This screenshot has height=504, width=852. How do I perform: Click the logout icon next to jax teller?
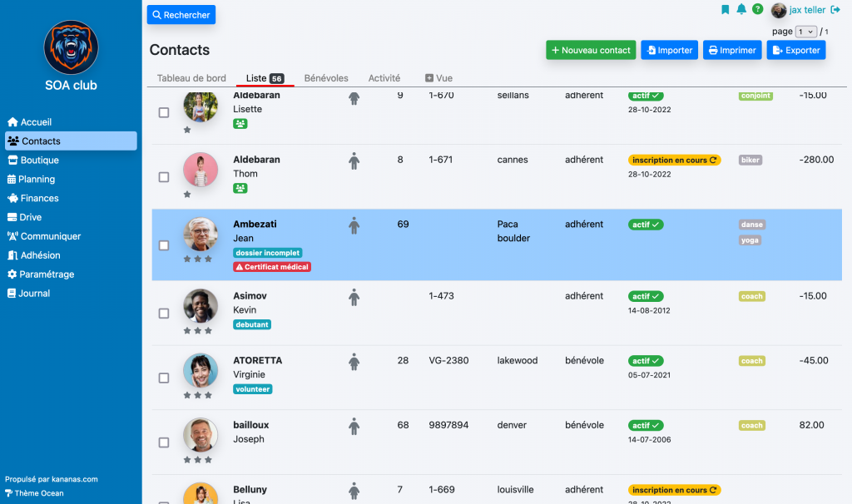pos(835,10)
